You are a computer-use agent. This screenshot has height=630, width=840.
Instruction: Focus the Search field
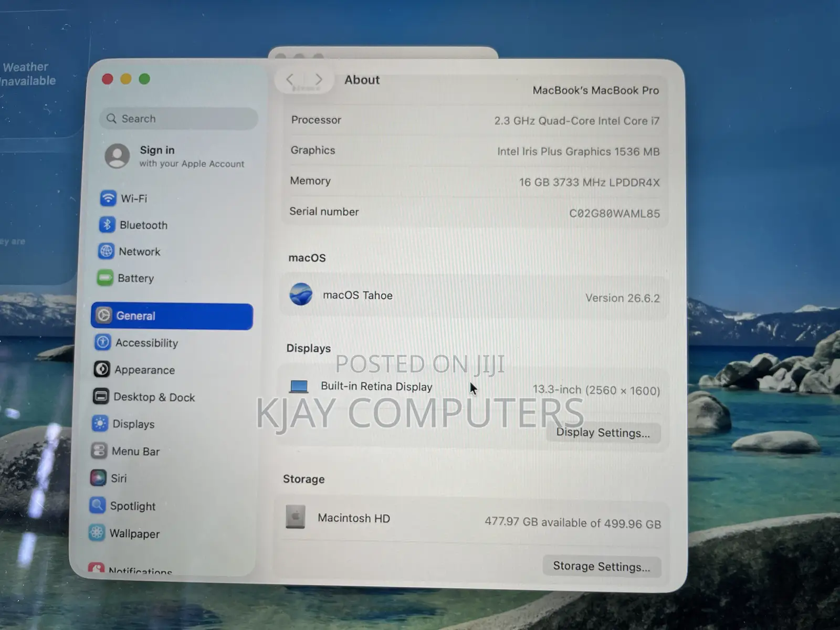[178, 119]
